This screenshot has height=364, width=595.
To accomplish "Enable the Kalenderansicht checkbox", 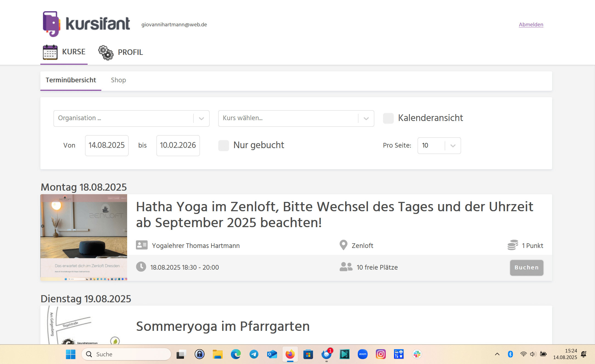I will pyautogui.click(x=388, y=118).
